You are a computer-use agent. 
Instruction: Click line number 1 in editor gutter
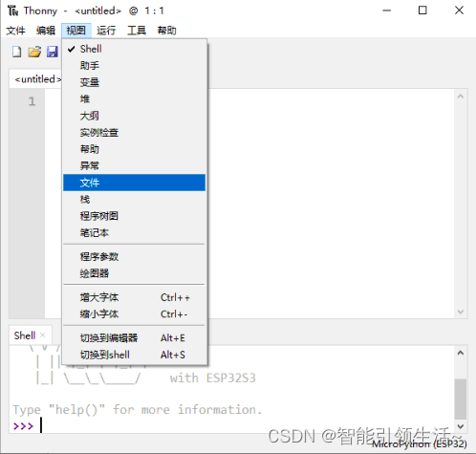pyautogui.click(x=32, y=101)
